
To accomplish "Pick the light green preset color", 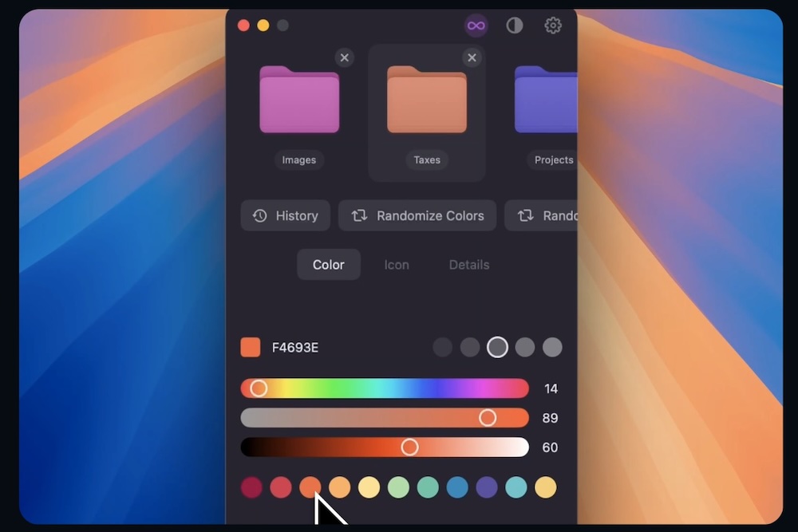I will click(398, 487).
